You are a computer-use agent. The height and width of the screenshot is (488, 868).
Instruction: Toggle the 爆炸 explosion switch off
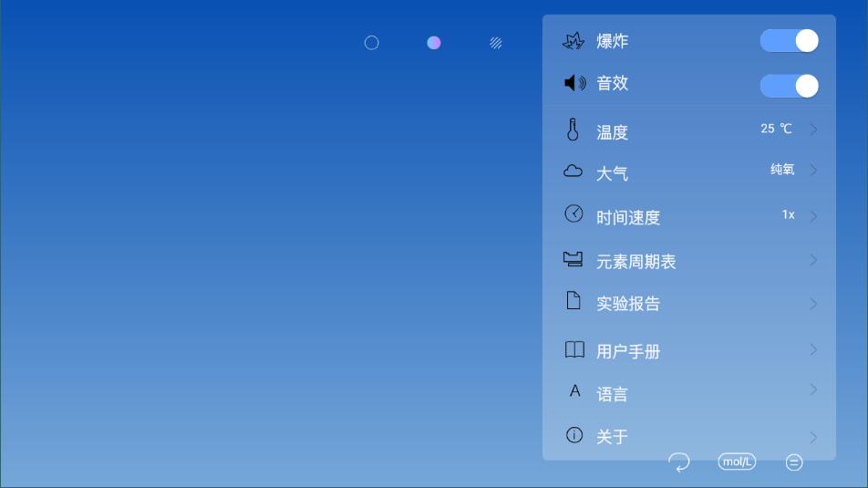(789, 41)
